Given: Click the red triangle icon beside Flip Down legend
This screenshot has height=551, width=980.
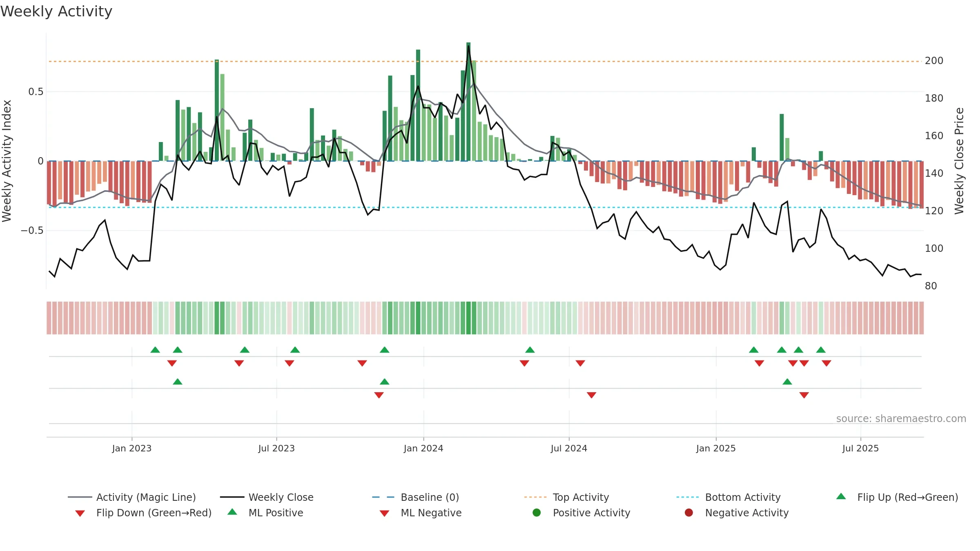Looking at the screenshot, I should pyautogui.click(x=80, y=513).
